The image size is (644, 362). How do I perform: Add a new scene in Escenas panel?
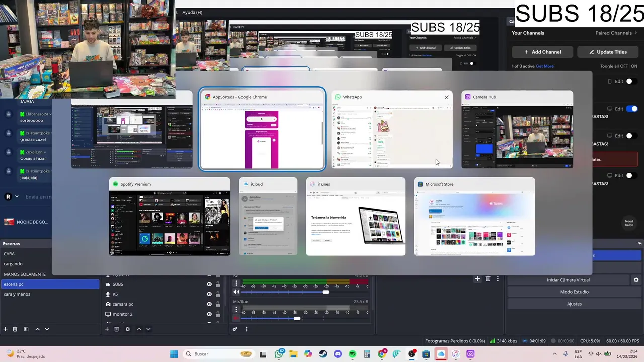click(x=6, y=329)
